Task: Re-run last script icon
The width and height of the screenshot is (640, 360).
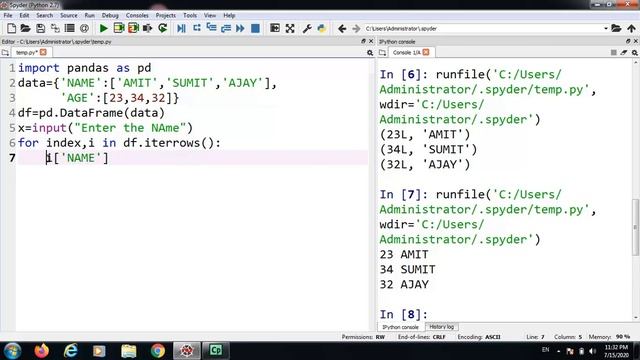Action: point(162,28)
